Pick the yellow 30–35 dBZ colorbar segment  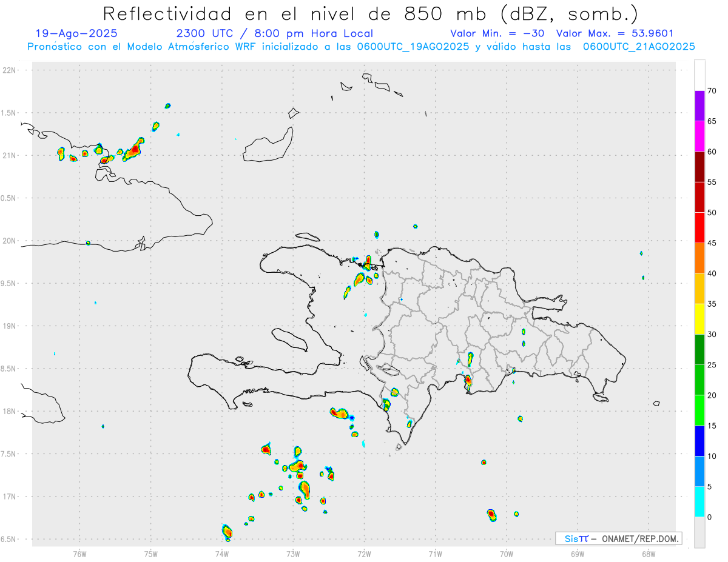699,319
